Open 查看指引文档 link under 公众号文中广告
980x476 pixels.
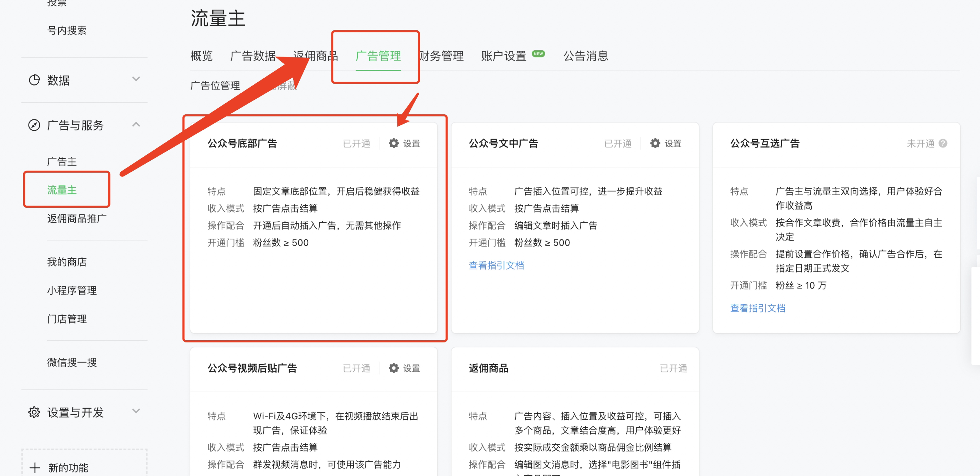click(x=496, y=265)
